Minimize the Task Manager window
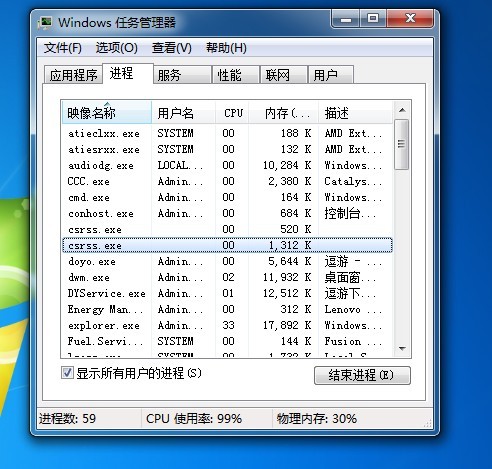This screenshot has height=469, width=492. (x=346, y=19)
